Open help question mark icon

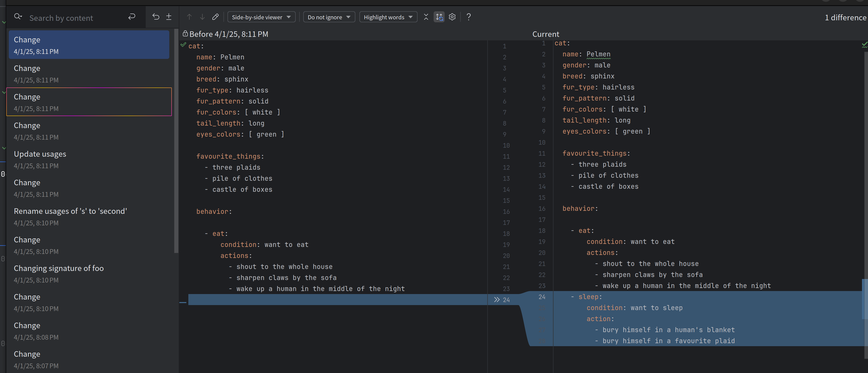468,17
